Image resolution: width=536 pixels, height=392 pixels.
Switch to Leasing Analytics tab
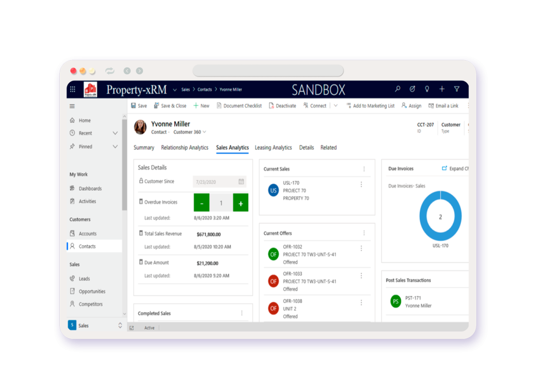(x=273, y=148)
